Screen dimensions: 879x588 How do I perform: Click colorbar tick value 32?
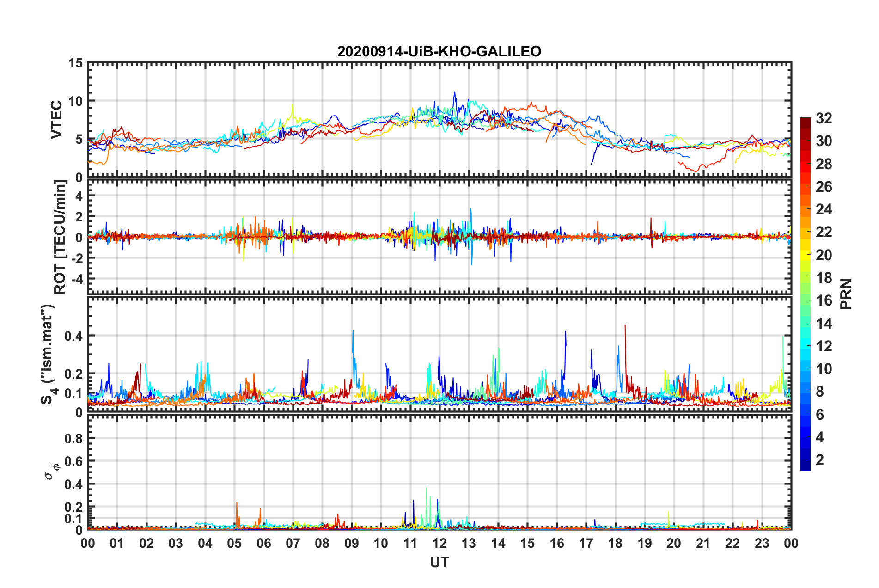pyautogui.click(x=824, y=118)
